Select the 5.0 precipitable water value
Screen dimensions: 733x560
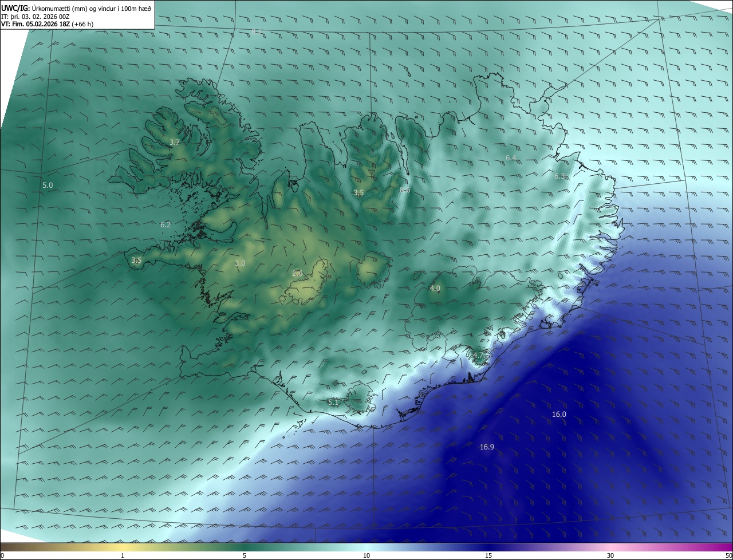coord(48,185)
